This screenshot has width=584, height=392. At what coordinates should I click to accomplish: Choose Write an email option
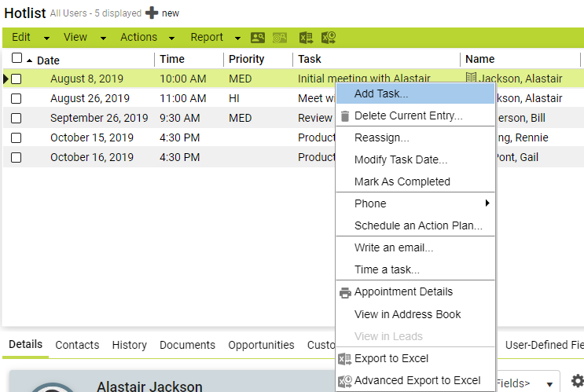coord(415,247)
